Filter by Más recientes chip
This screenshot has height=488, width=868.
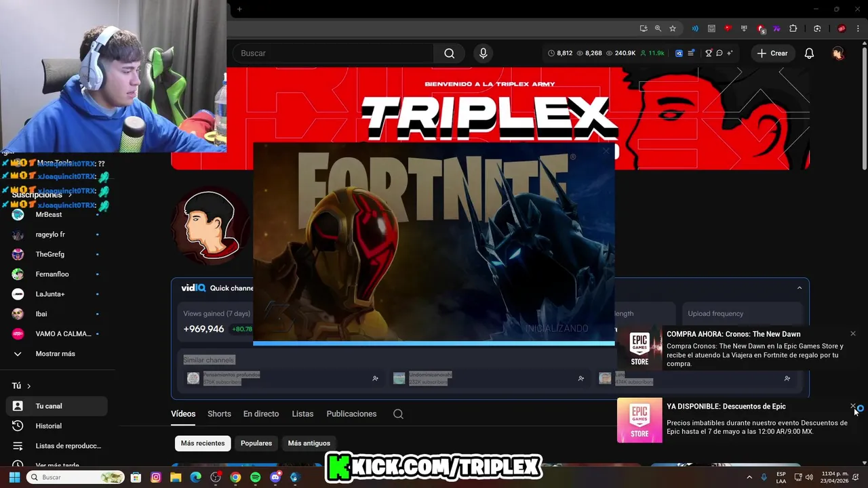203,443
